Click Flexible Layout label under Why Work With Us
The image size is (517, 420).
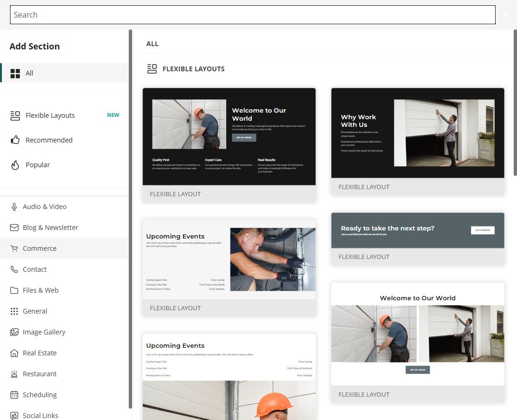364,187
